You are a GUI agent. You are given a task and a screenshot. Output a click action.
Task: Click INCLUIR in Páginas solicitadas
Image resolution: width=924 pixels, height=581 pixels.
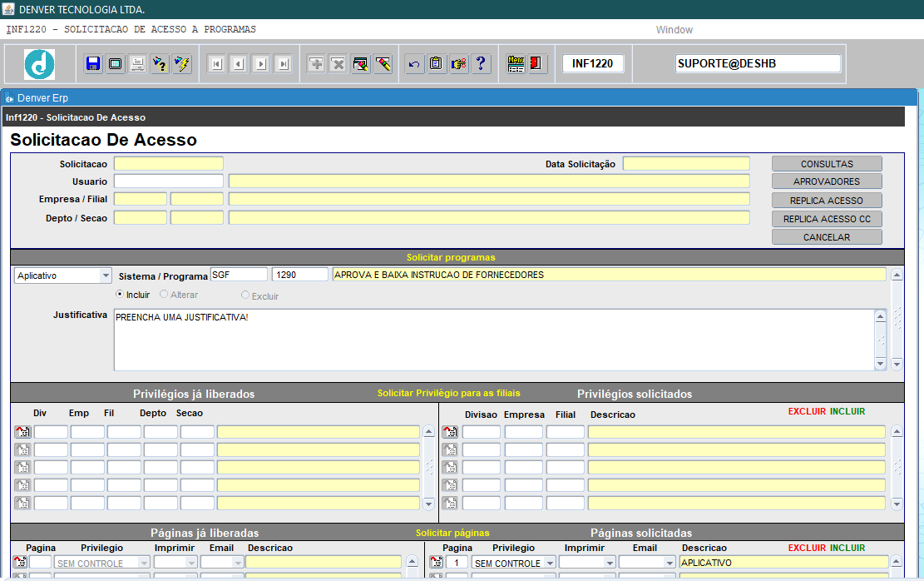[x=847, y=548]
